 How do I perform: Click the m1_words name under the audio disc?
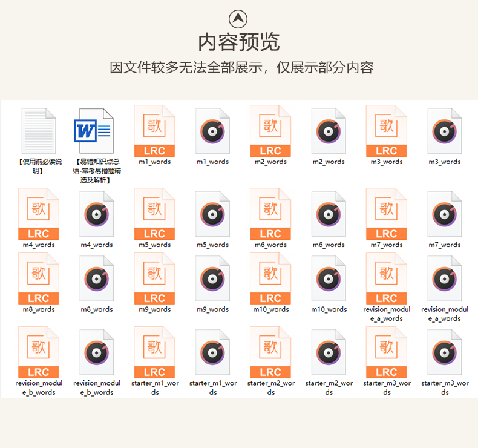click(212, 162)
